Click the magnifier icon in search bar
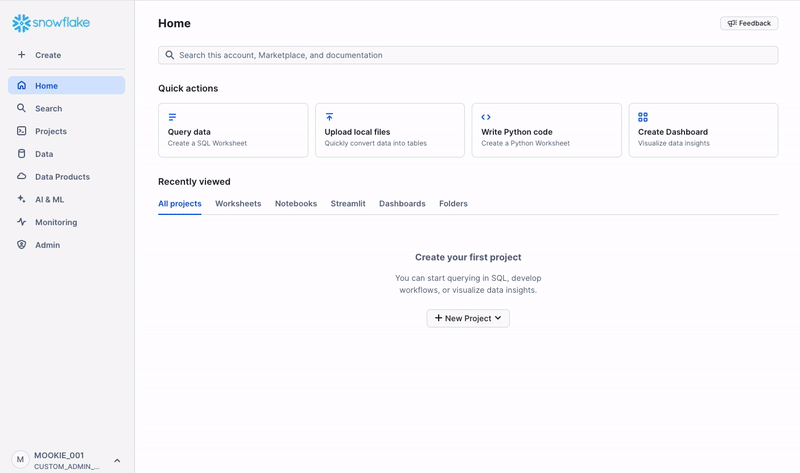Image resolution: width=800 pixels, height=473 pixels. point(170,55)
